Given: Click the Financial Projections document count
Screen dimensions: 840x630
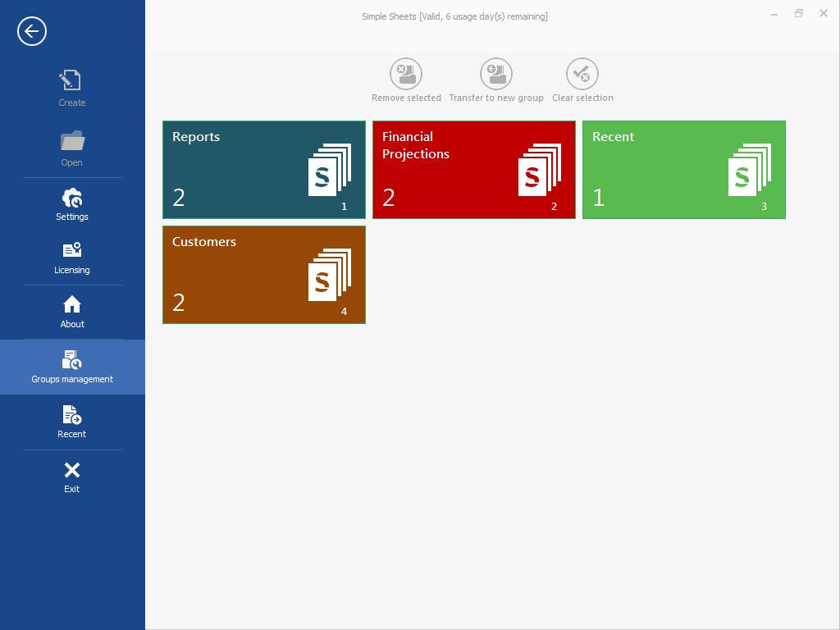Looking at the screenshot, I should pos(389,198).
